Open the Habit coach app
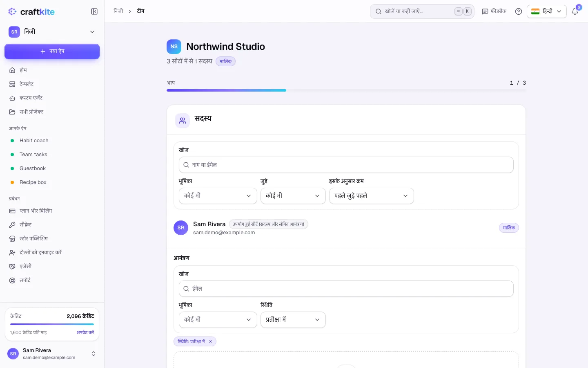 click(x=52, y=141)
